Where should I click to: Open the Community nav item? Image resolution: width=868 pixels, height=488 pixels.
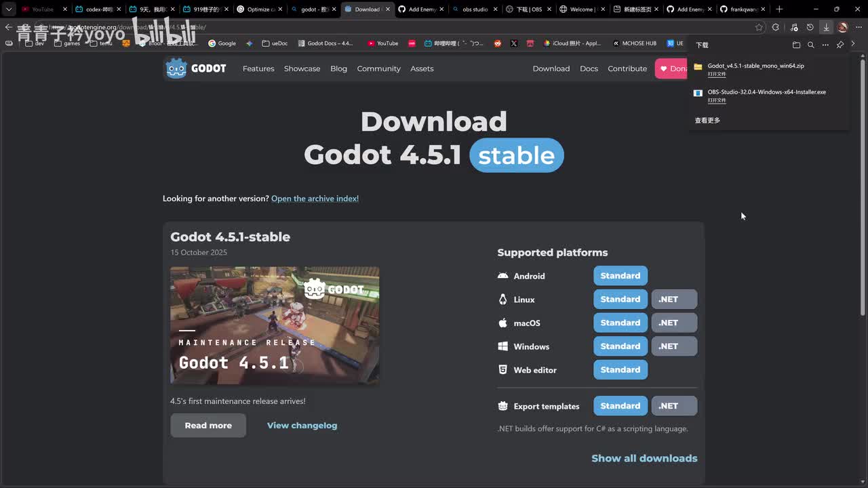[x=378, y=68]
